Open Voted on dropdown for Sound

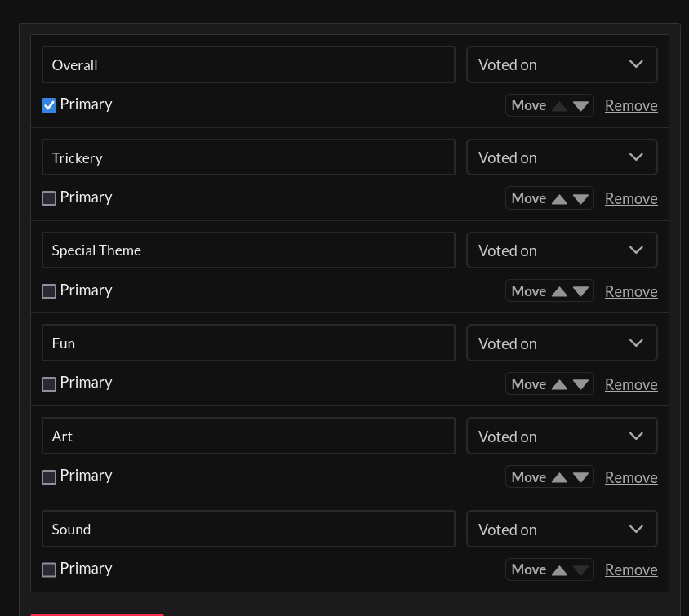[562, 530]
